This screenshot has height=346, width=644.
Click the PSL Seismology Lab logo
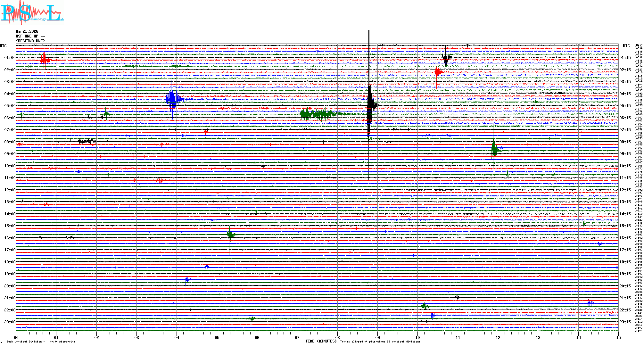[x=32, y=13]
